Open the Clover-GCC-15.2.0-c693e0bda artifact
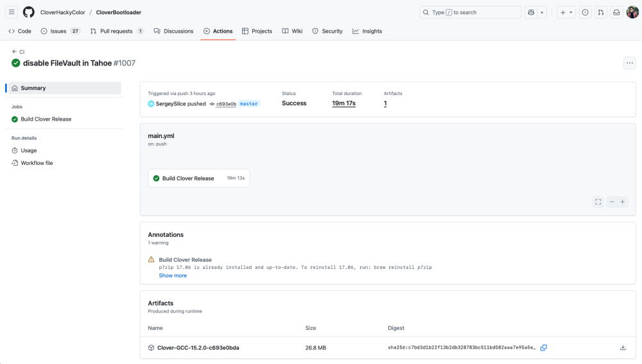The height and width of the screenshot is (364, 642). click(x=198, y=347)
